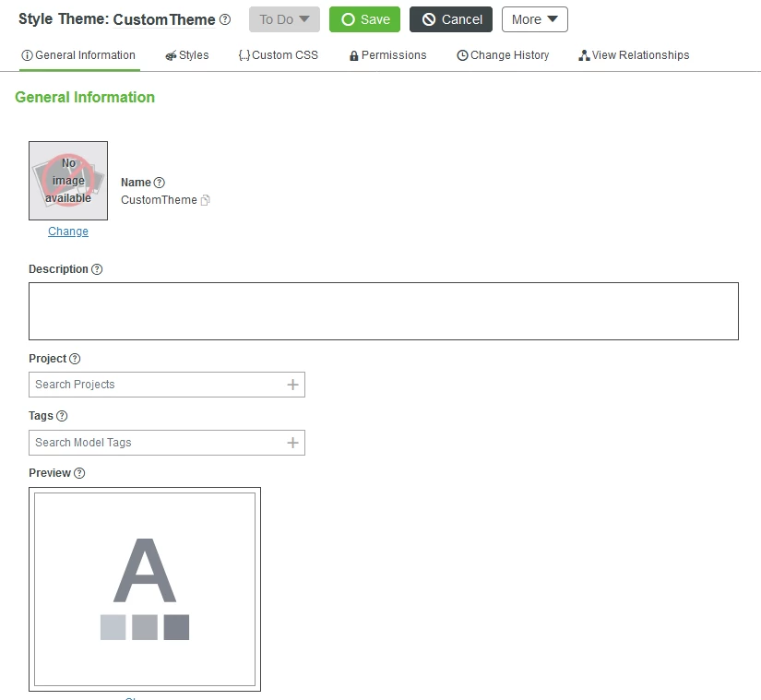The image size is (761, 700).
Task: Switch to the Custom CSS tab
Action: point(278,54)
